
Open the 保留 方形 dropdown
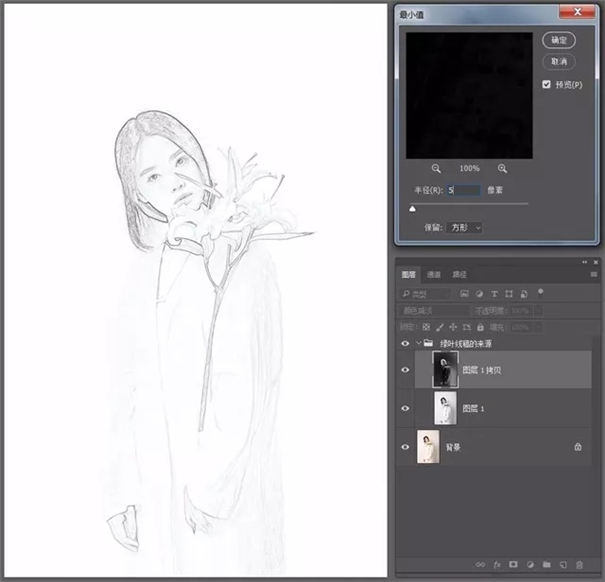(464, 228)
